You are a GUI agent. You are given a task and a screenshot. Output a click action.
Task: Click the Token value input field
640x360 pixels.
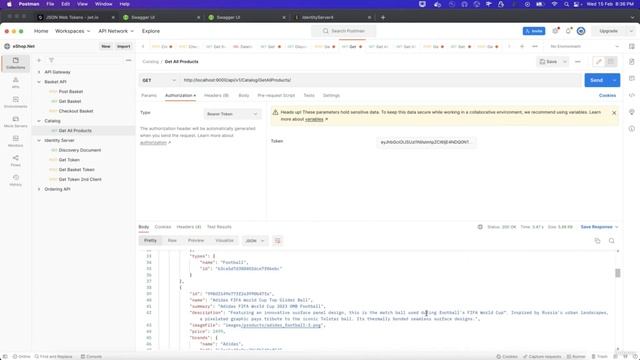(426, 142)
